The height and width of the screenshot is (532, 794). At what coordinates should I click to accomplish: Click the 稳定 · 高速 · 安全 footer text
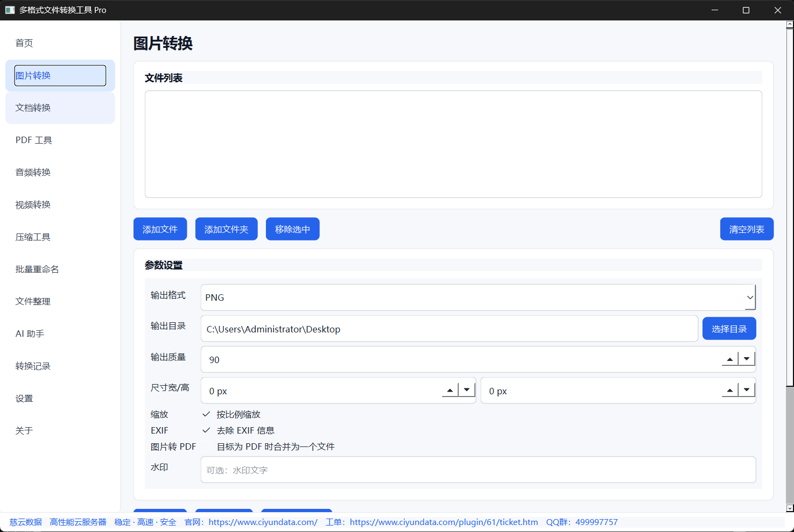point(145,522)
